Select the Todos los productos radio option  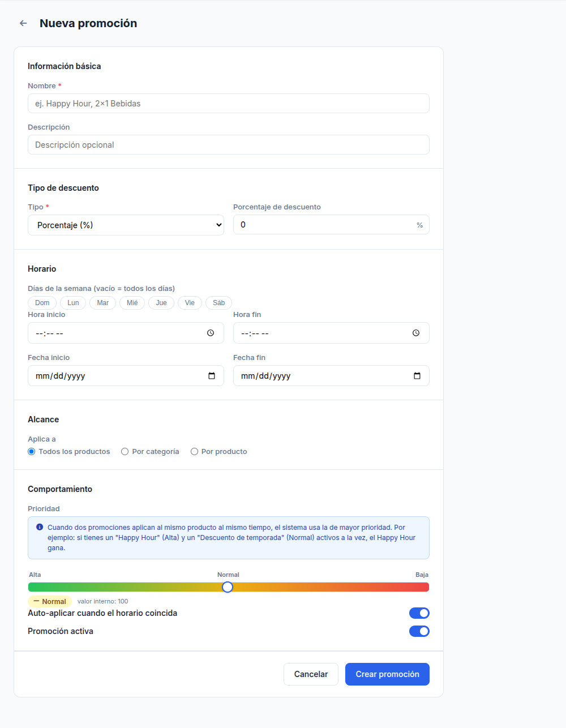32,452
